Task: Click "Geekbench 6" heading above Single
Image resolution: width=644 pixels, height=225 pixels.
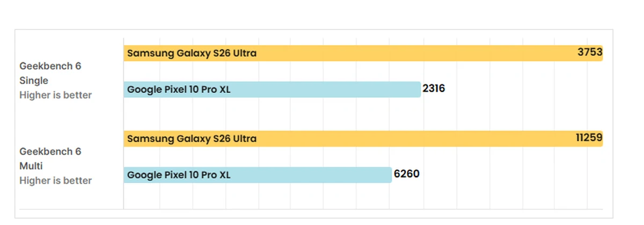Action: pos(50,66)
